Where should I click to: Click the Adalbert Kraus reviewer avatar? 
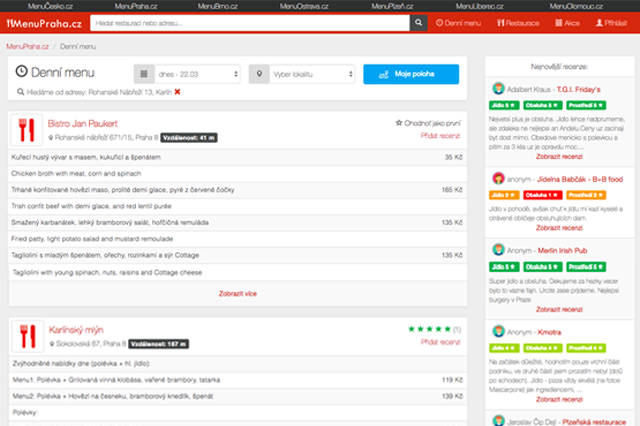(x=497, y=89)
